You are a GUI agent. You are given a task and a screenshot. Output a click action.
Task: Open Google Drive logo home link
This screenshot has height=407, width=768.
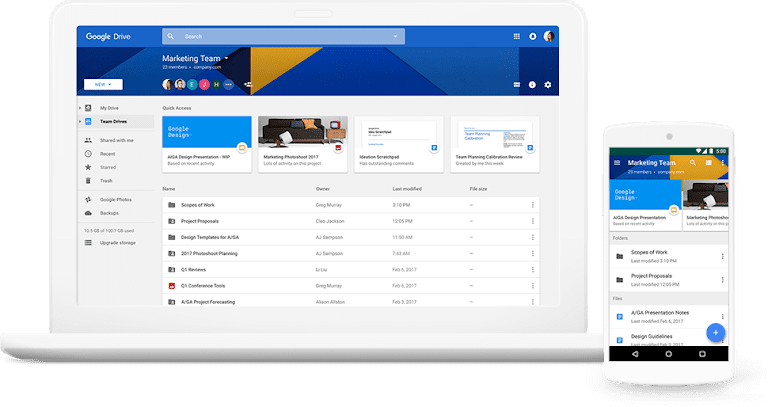(108, 37)
